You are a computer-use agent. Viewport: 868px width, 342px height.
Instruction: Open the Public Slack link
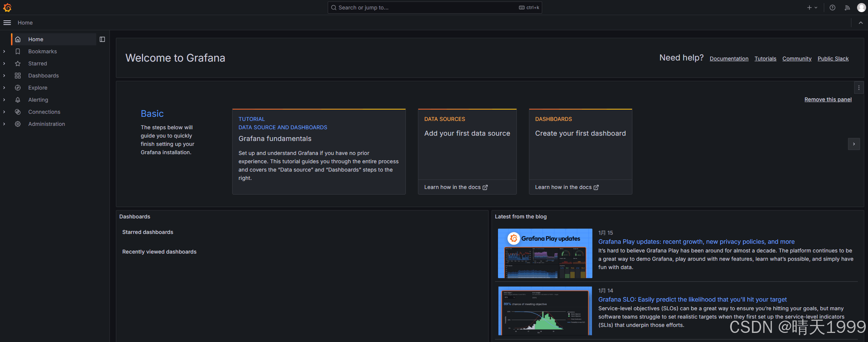(x=833, y=59)
